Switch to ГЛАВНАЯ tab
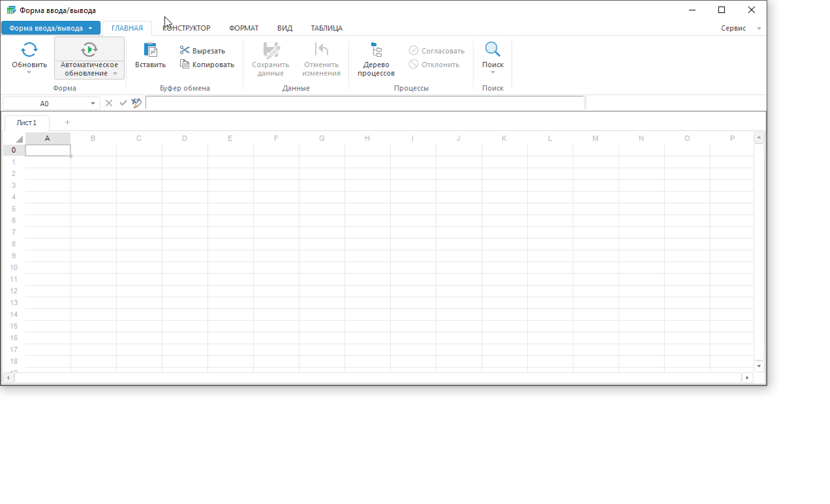The image size is (830, 504). (127, 28)
